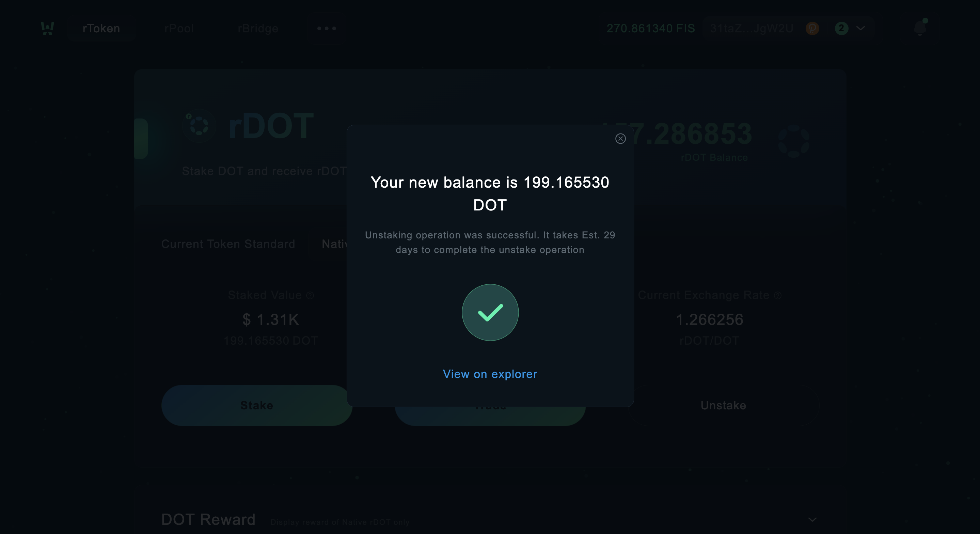
Task: Switch to the rToken tab
Action: 101,29
